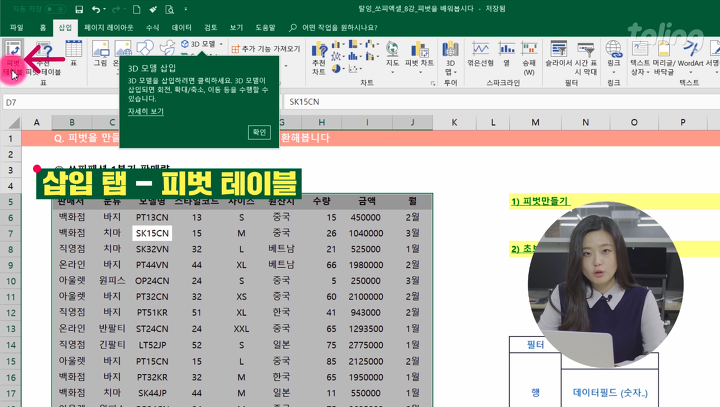Switch to the 페이지 레이아웃 tab
Viewport: 720px width, 407px height.
(x=109, y=28)
